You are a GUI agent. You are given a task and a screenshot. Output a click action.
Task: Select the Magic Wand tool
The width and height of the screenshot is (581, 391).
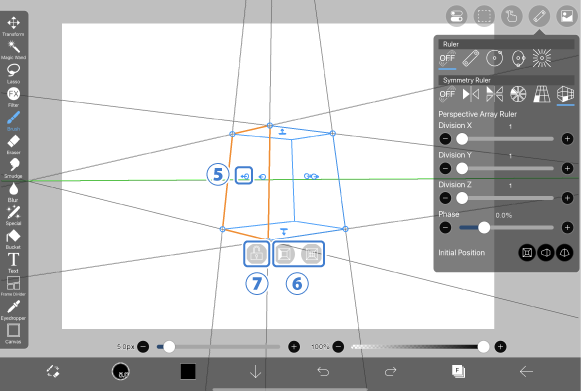pos(13,50)
